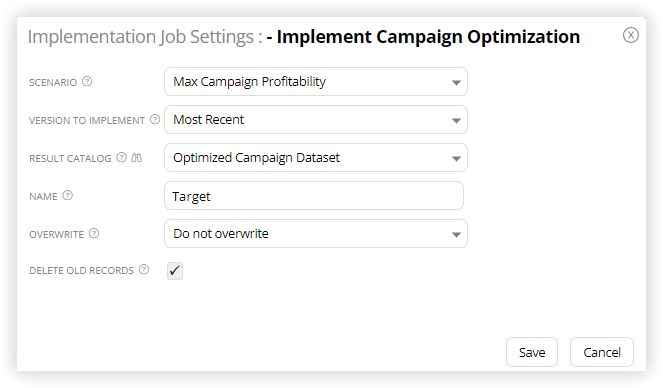Click into the Name field containing Target
This screenshot has height=388, width=663.
(x=314, y=196)
